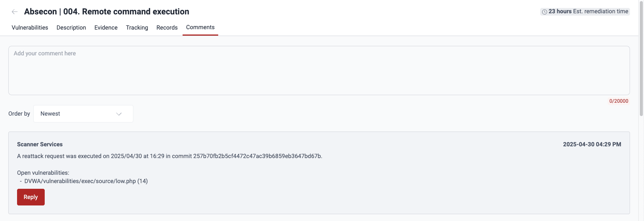Click the clock icon beside remediation time

(544, 11)
